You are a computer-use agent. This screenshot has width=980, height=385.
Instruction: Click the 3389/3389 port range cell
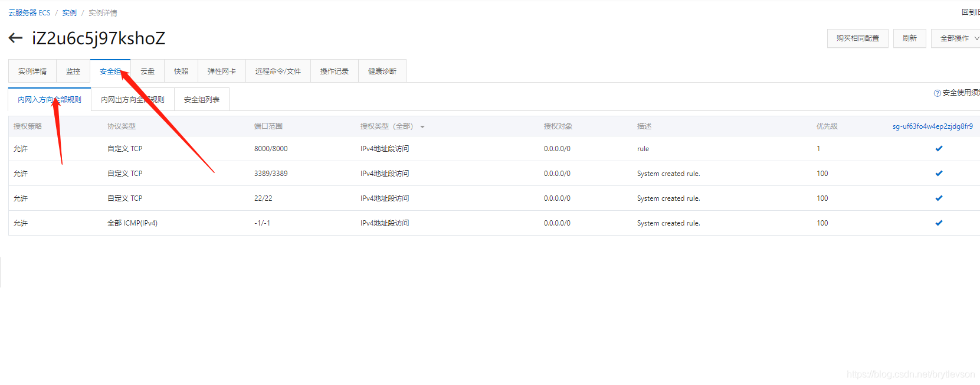[x=271, y=174]
